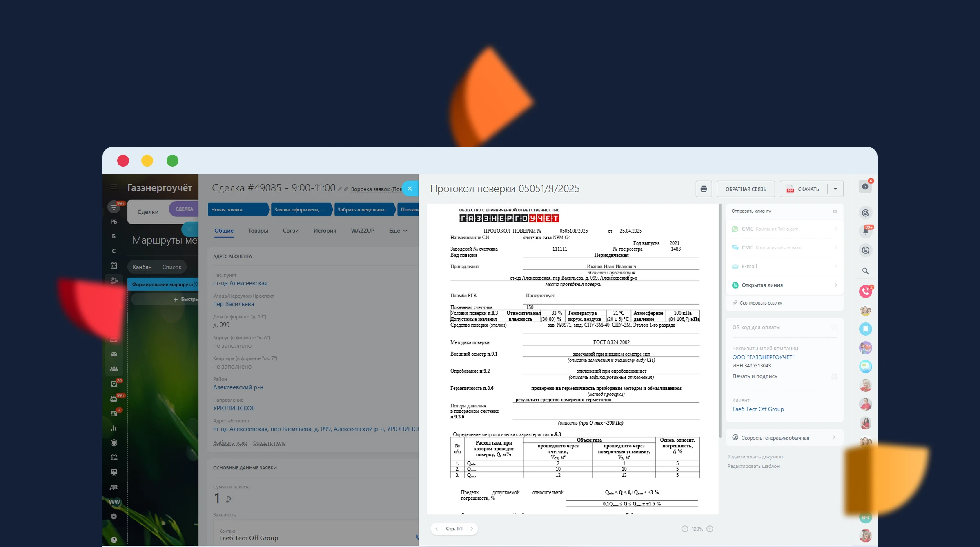Open the help question mark icon

pyautogui.click(x=865, y=187)
